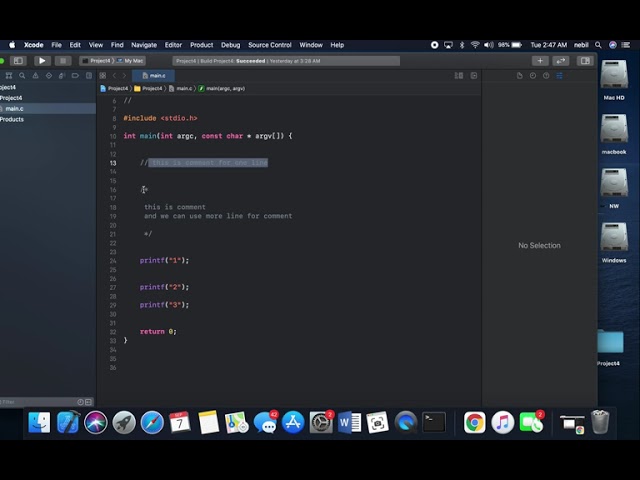This screenshot has width=640, height=480.
Task: Open the Project4 folder in jump bar
Action: point(148,88)
